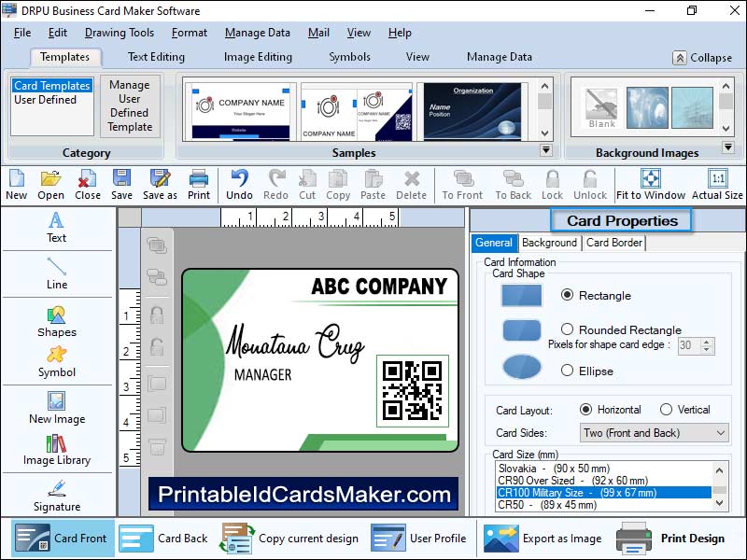Expand the Background Images dropdown arrow
This screenshot has height=560, width=747.
pyautogui.click(x=727, y=147)
